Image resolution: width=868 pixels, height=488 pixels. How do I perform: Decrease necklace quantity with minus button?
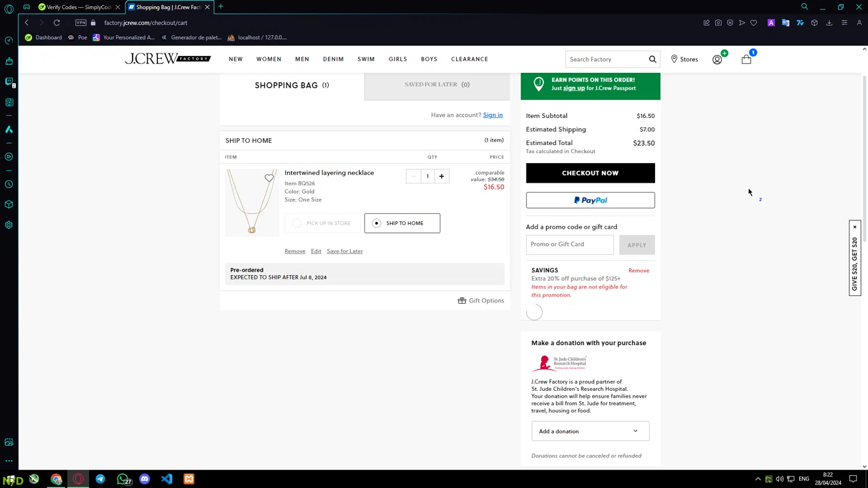click(x=413, y=176)
